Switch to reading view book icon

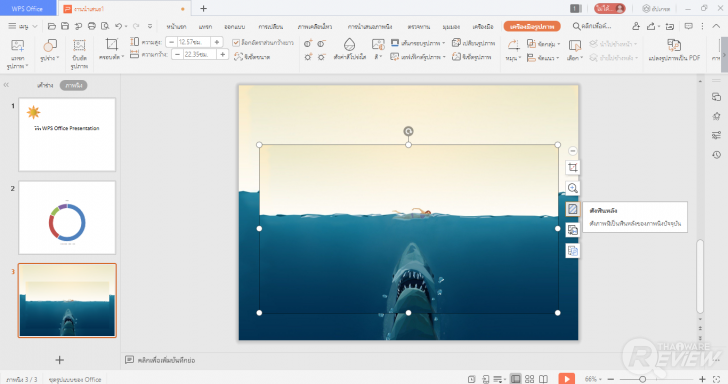pos(543,379)
